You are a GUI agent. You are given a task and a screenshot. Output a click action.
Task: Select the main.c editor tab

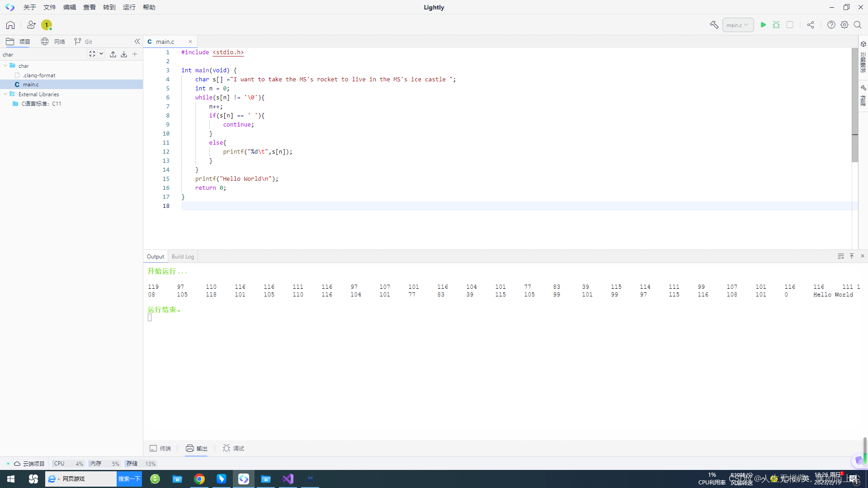pos(165,42)
